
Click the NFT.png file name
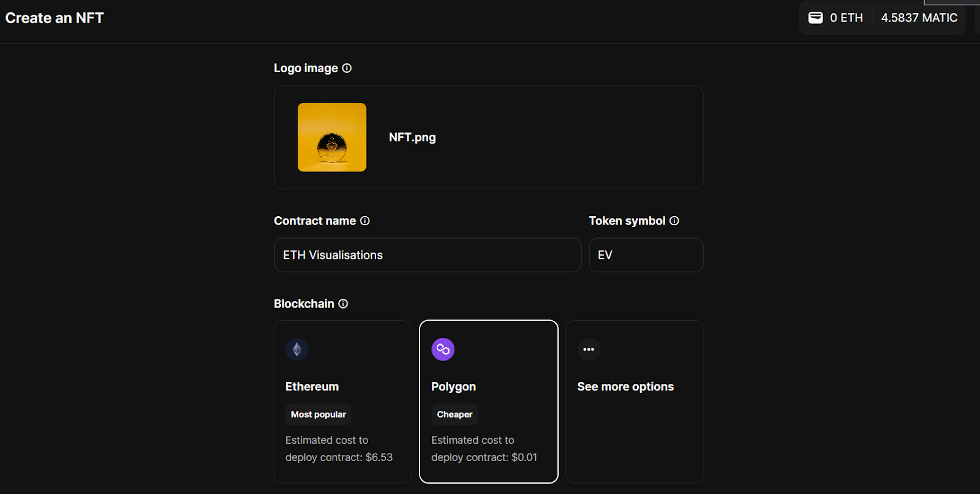(412, 137)
